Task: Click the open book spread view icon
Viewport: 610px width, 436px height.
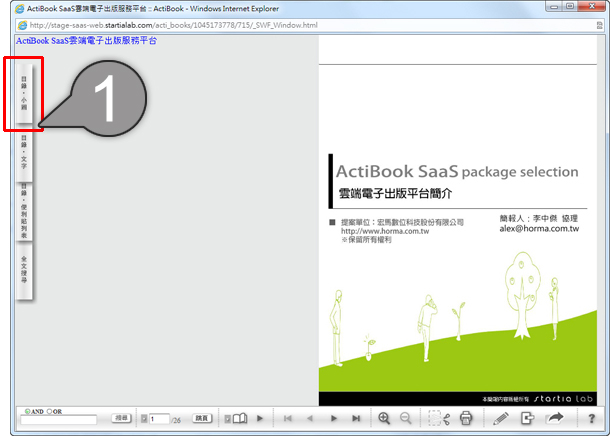Action: pyautogui.click(x=240, y=418)
